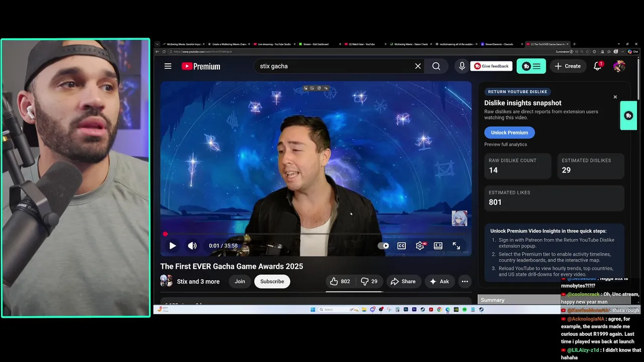Open Google Chrome from the taskbar

click(439, 310)
